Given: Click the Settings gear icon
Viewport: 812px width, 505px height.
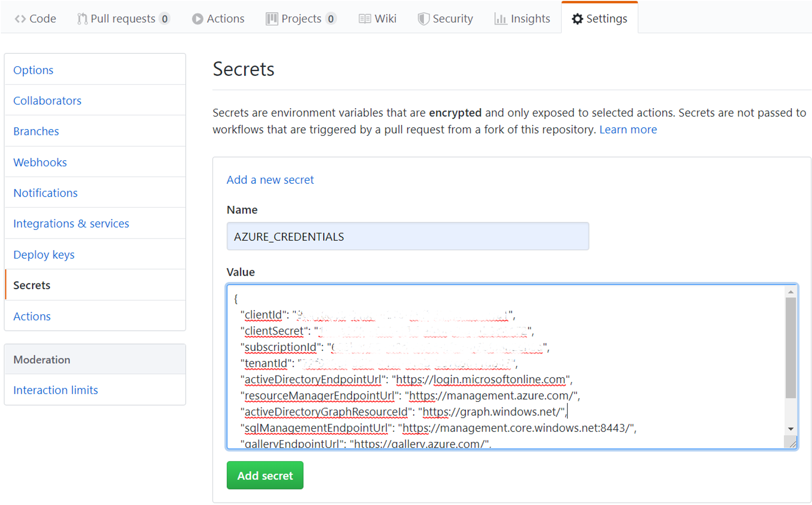Looking at the screenshot, I should click(577, 19).
